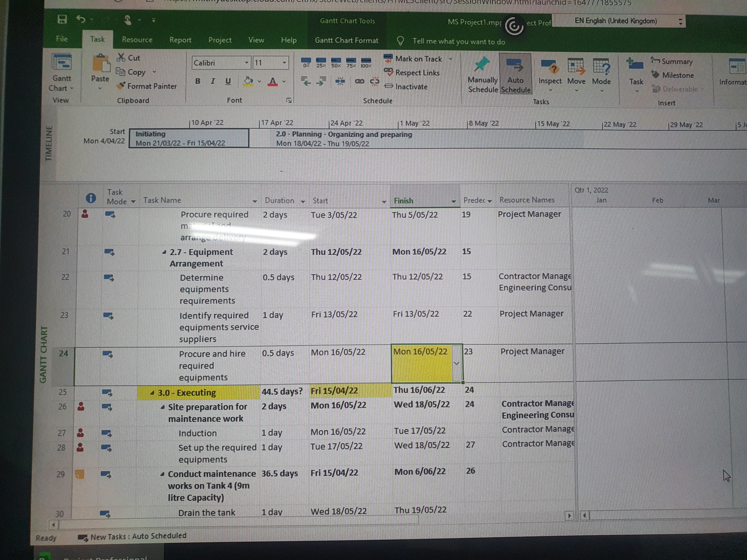This screenshot has width=747, height=560.
Task: Toggle Italic formatting
Action: coord(213,81)
